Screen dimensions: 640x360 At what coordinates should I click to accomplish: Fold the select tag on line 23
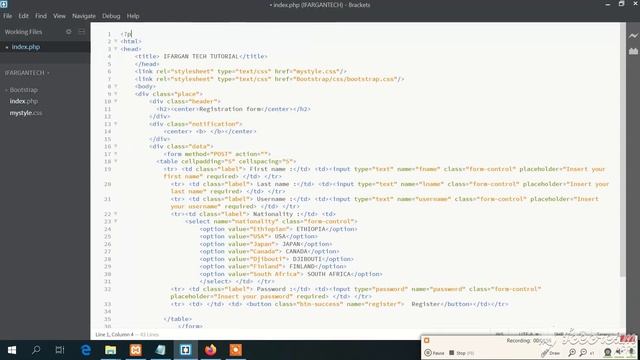pos(116,221)
